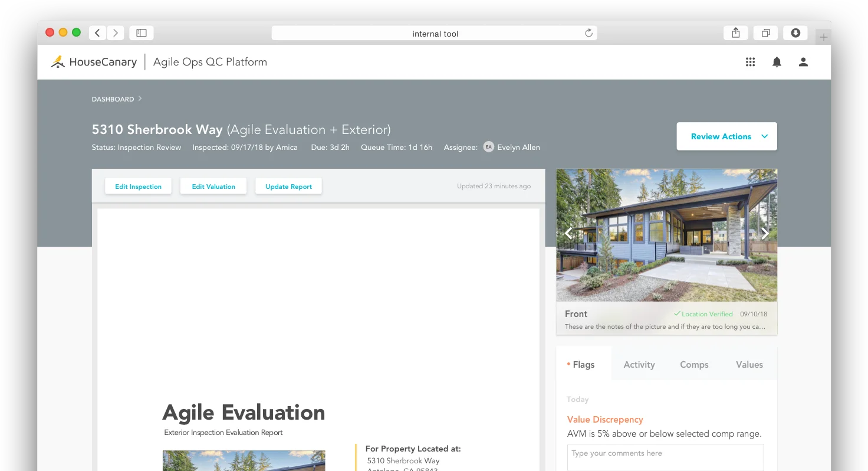Viewport: 868px width, 471px height.
Task: Reload the page in the address bar
Action: pos(588,33)
